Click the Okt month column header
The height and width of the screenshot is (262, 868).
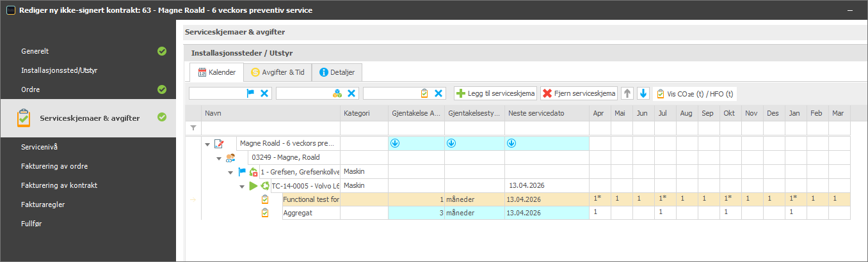click(x=730, y=113)
